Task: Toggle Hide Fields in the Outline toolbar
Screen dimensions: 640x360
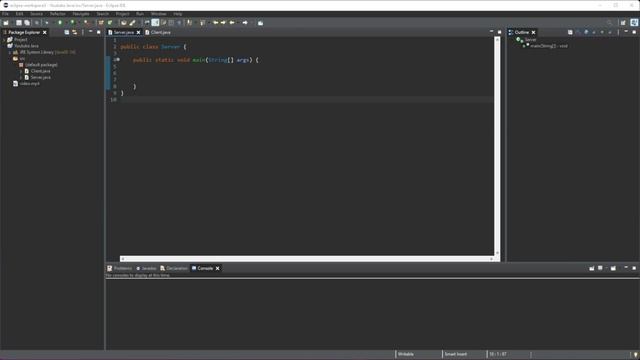Action: click(586, 32)
